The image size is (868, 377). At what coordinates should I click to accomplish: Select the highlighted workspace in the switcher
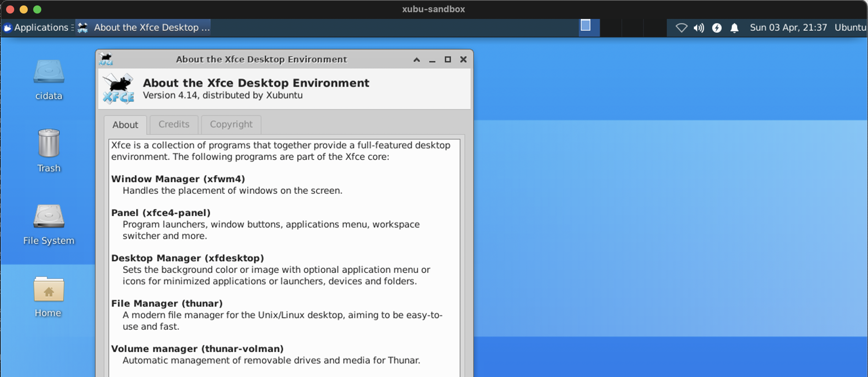pyautogui.click(x=589, y=27)
